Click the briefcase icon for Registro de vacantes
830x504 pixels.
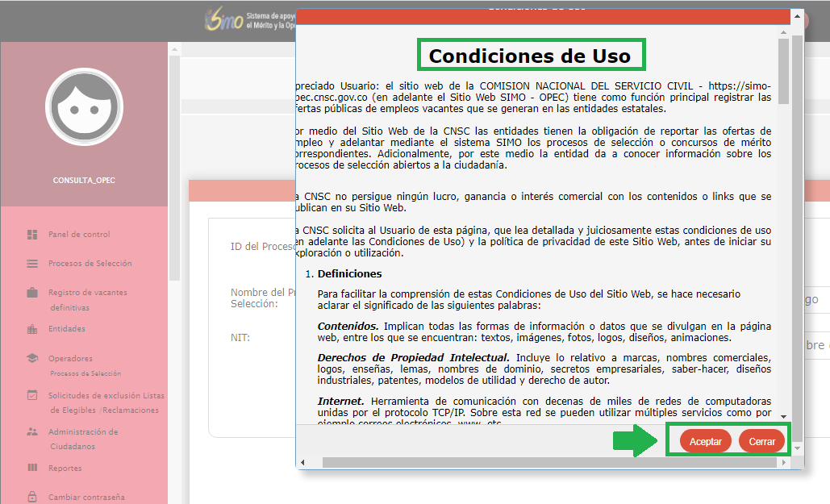(x=32, y=293)
